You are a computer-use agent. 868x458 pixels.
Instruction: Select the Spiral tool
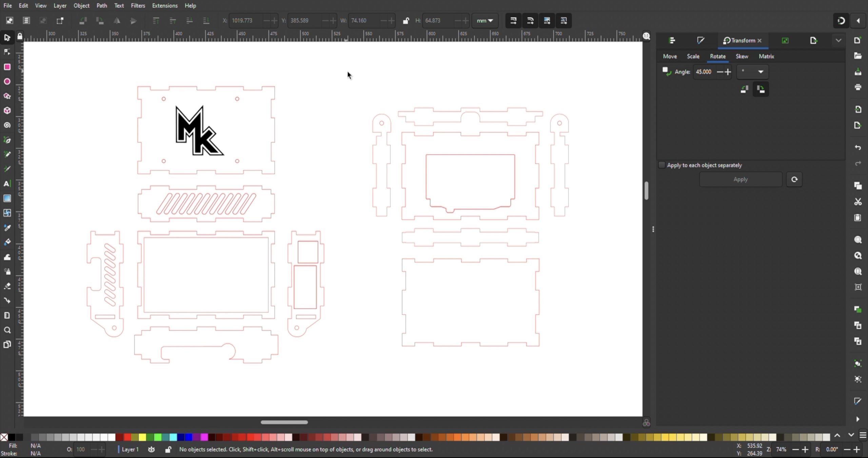point(7,125)
